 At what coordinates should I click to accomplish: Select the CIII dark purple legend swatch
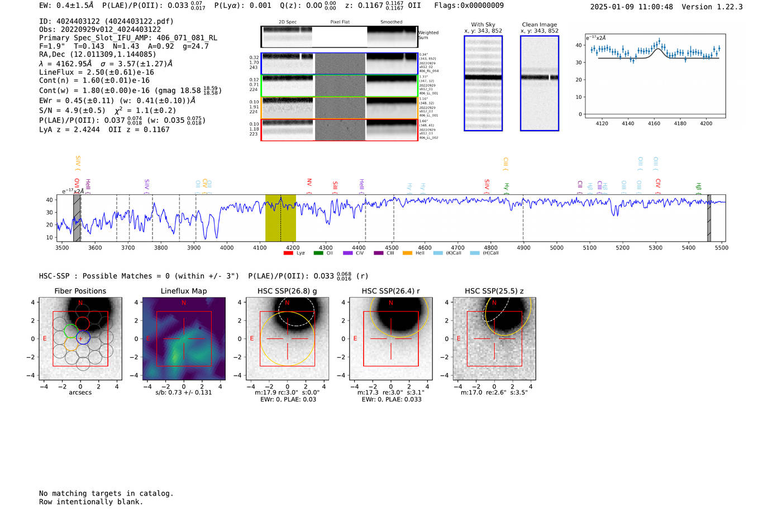(378, 253)
